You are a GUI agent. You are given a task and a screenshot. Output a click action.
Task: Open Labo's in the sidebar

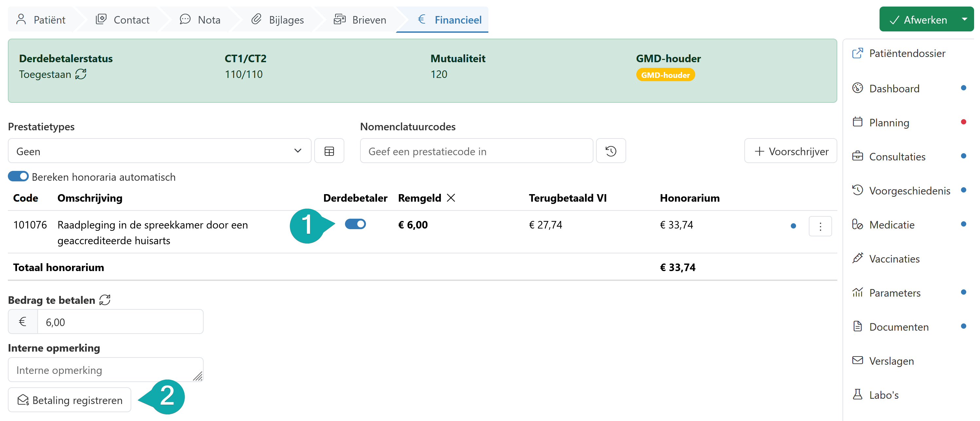click(883, 395)
